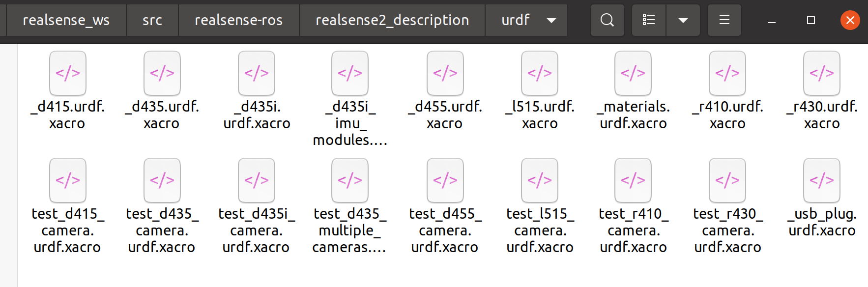
Task: Go to realsense_ws in path bar
Action: 66,20
